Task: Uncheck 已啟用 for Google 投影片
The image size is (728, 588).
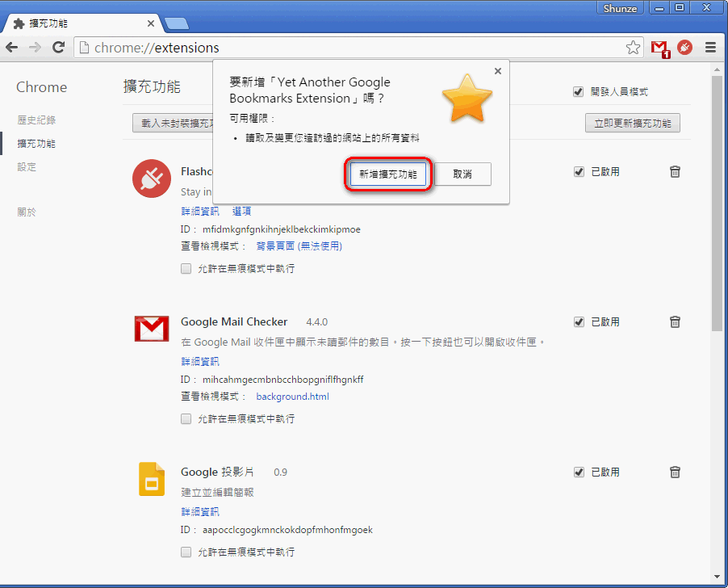Action: [x=578, y=472]
